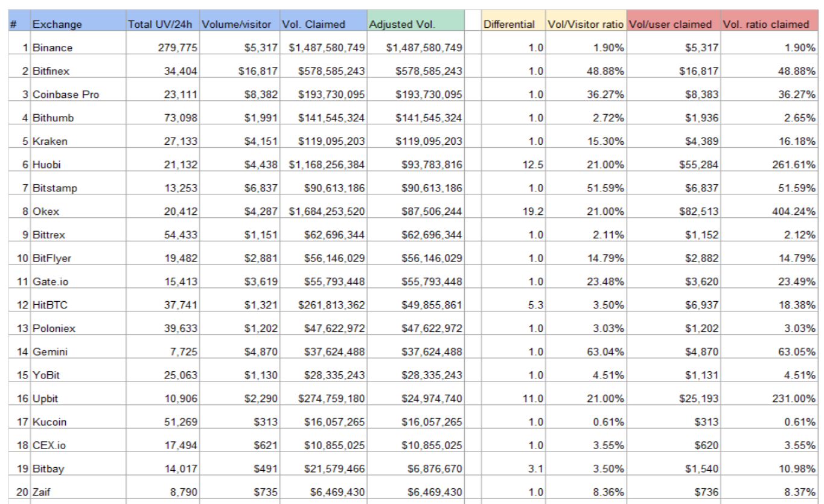Select the Total UV/24h column header
824x504 pixels.
click(162, 24)
